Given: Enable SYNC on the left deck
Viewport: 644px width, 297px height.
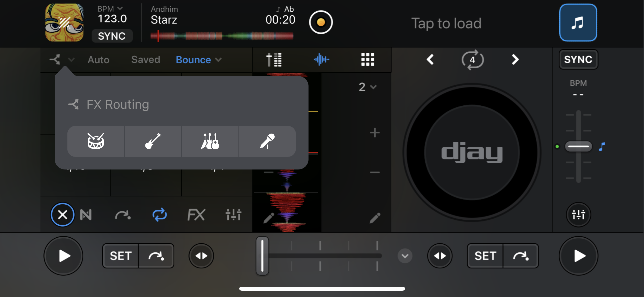Looking at the screenshot, I should (112, 36).
